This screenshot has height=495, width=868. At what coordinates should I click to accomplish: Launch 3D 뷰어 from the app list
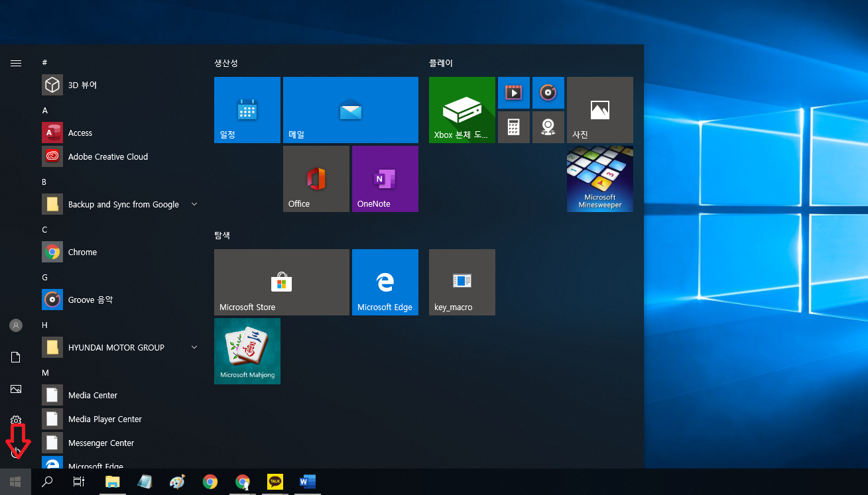click(x=119, y=85)
